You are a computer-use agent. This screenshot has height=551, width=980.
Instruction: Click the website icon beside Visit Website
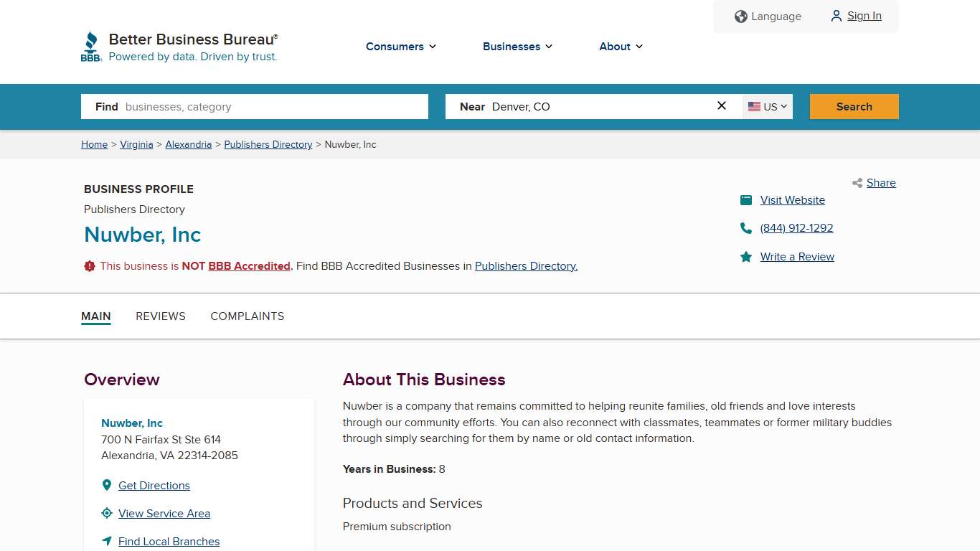[x=746, y=200]
